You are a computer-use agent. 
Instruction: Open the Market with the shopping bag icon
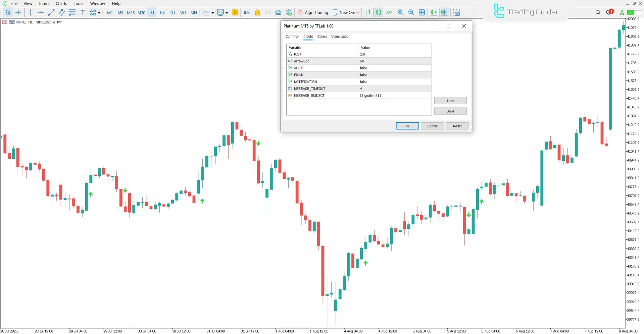click(257, 12)
